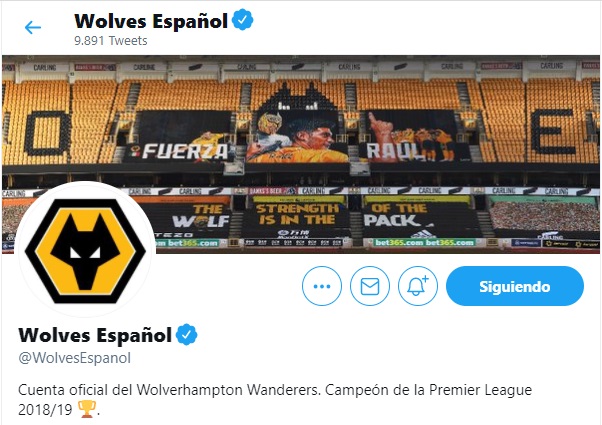602x425 pixels.
Task: Click the 9.891 Tweets counter
Action: pyautogui.click(x=111, y=40)
